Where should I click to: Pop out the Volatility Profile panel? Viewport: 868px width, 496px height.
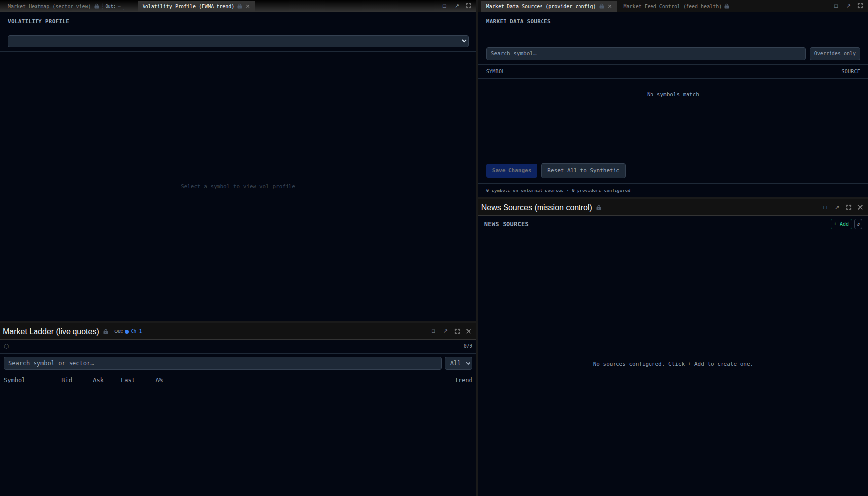click(457, 6)
